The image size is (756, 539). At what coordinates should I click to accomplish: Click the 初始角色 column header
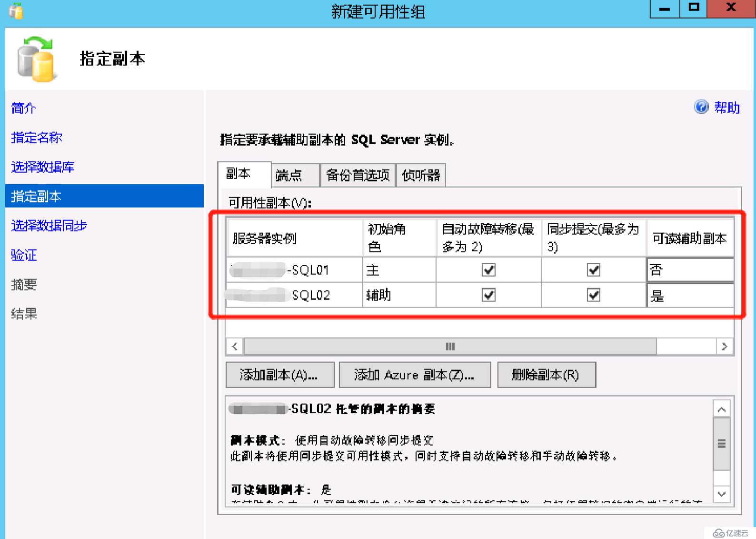pyautogui.click(x=399, y=238)
